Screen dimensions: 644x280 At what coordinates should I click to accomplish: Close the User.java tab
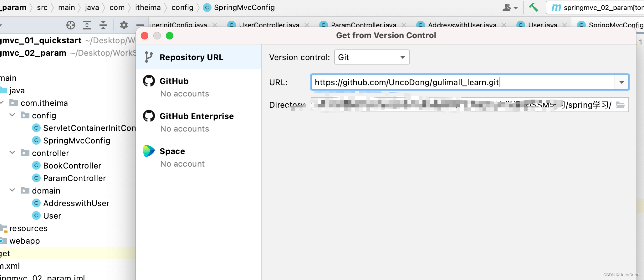(565, 25)
